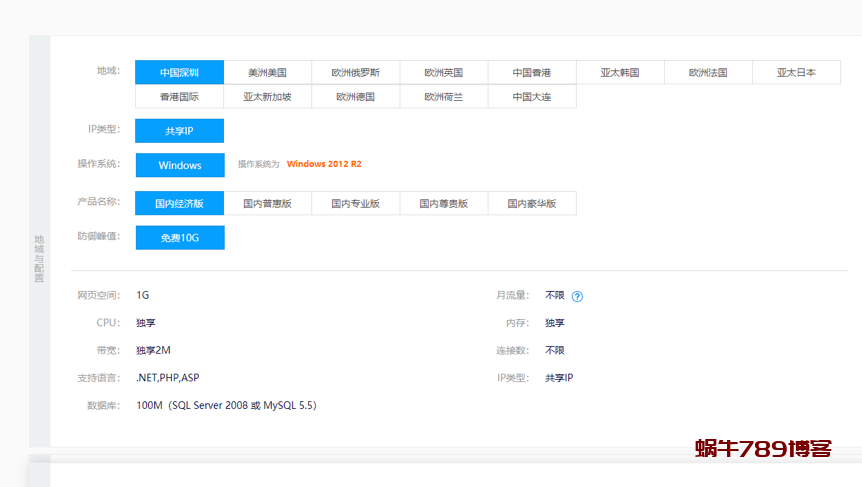Select the 国内豪华版 product plan
Viewport: 862px width, 487px height.
click(x=531, y=203)
